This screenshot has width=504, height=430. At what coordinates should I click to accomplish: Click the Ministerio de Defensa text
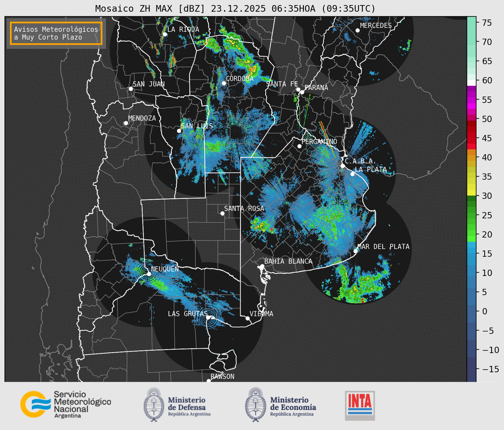[189, 406]
